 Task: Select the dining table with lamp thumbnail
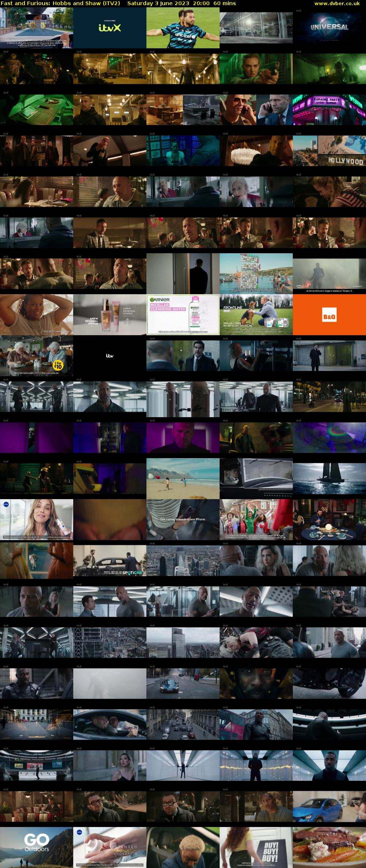[x=329, y=520]
